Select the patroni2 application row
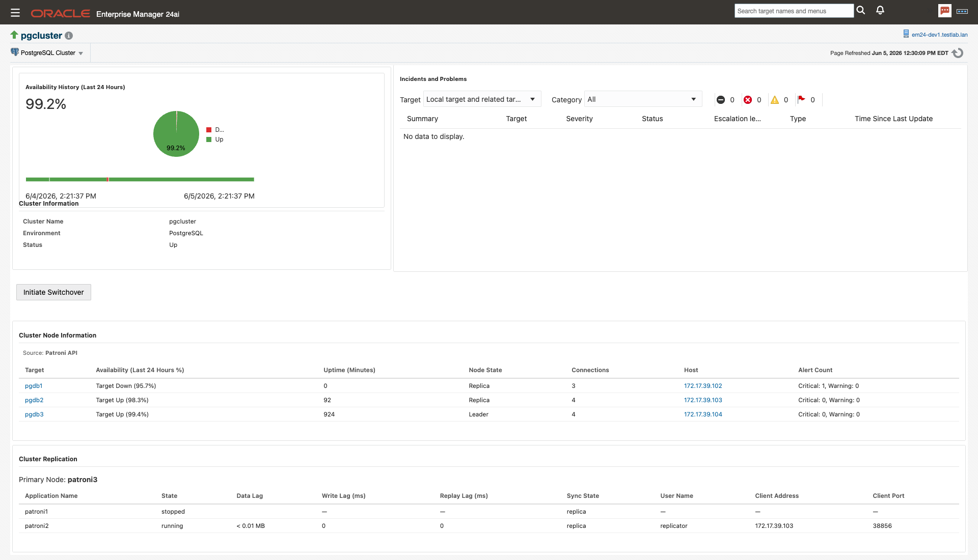This screenshot has width=978, height=560. pos(489,526)
